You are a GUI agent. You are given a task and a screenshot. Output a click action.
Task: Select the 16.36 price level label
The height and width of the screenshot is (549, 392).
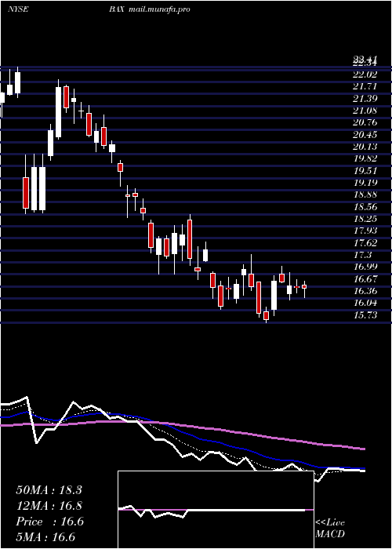(x=365, y=291)
